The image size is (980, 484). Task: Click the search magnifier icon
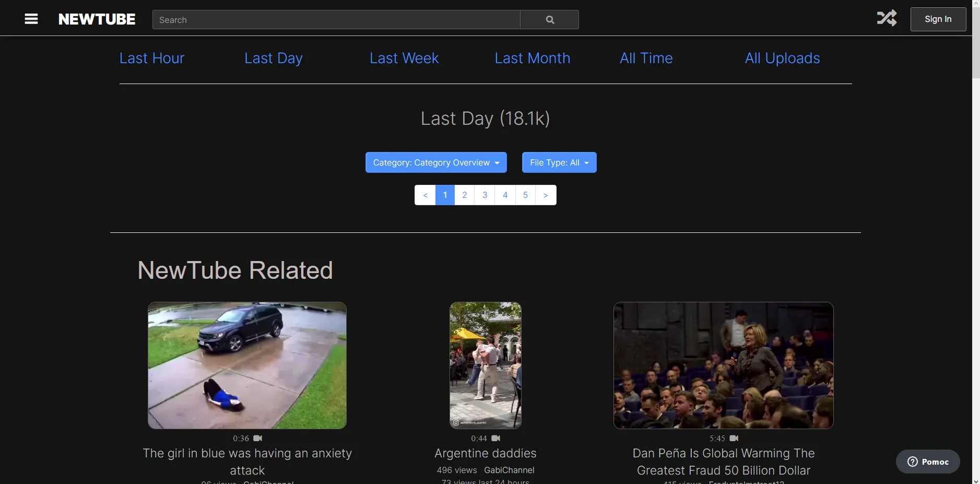pos(550,19)
